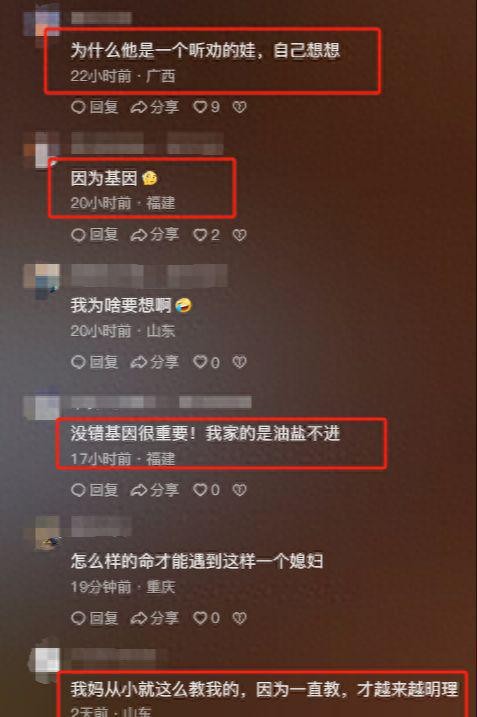477x717 pixels.
Task: Reply to the 为什么他是一个听劝的娃 comment
Action: click(x=95, y=107)
